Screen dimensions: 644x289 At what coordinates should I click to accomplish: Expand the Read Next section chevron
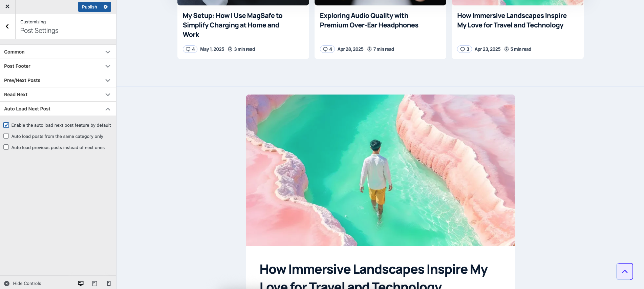point(108,95)
